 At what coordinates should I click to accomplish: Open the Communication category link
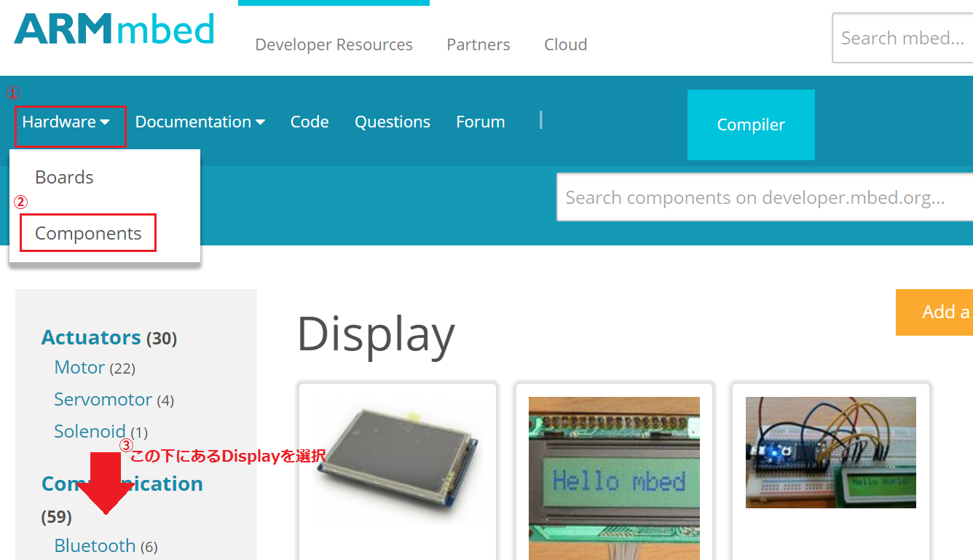[122, 484]
